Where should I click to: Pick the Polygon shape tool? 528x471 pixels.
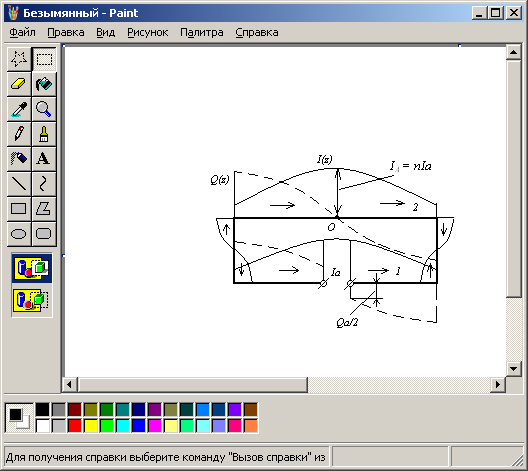click(44, 208)
